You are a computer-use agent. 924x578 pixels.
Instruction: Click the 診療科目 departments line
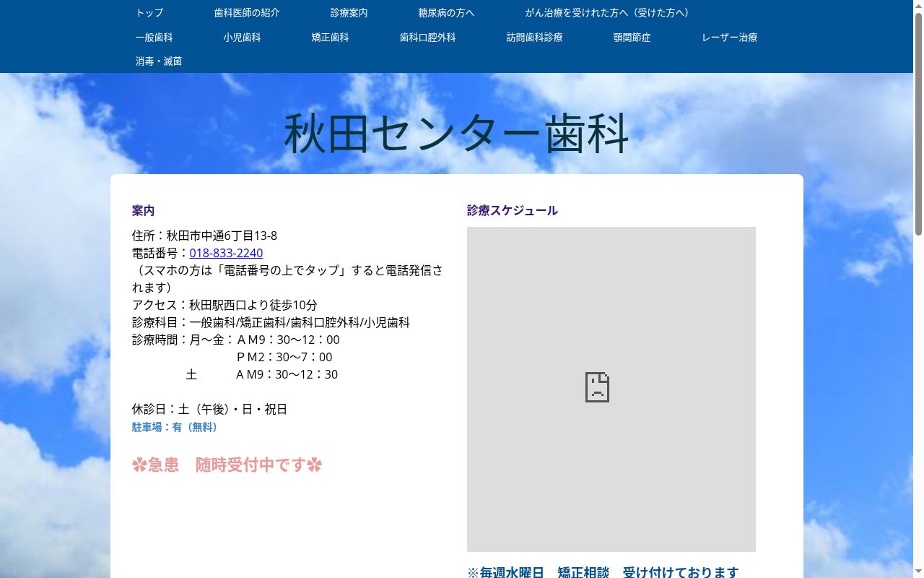(271, 322)
